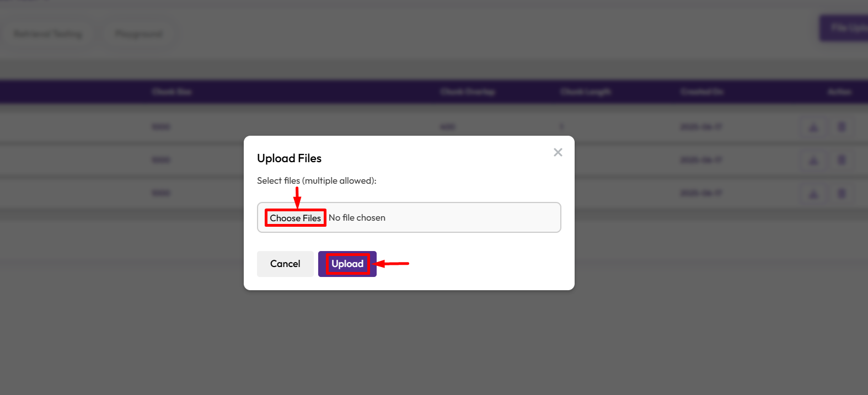Click third row's action icon left of trash
The width and height of the screenshot is (868, 395).
(813, 194)
